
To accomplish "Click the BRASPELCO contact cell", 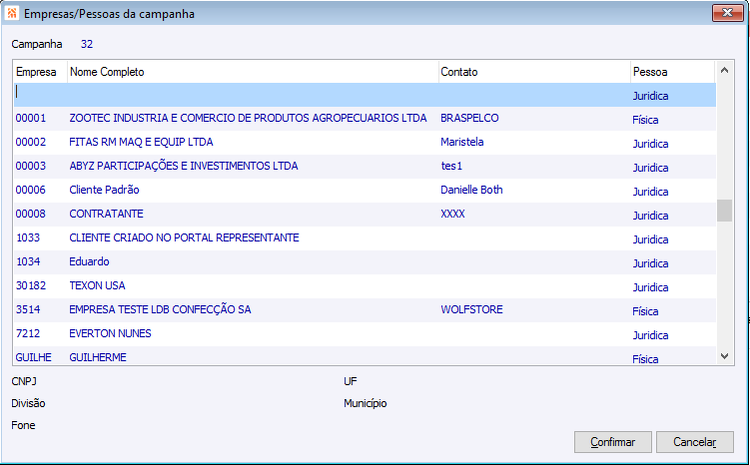I will (x=469, y=118).
